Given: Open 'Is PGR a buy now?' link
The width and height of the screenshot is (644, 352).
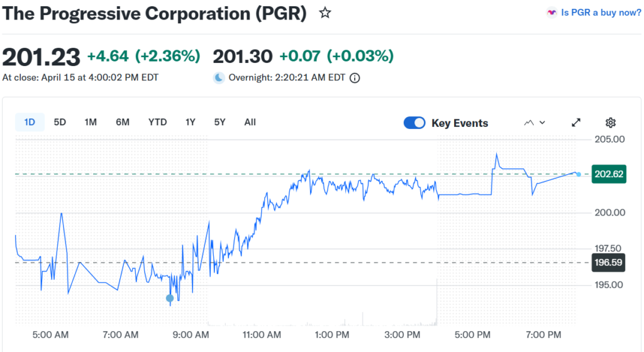Looking at the screenshot, I should click(601, 13).
